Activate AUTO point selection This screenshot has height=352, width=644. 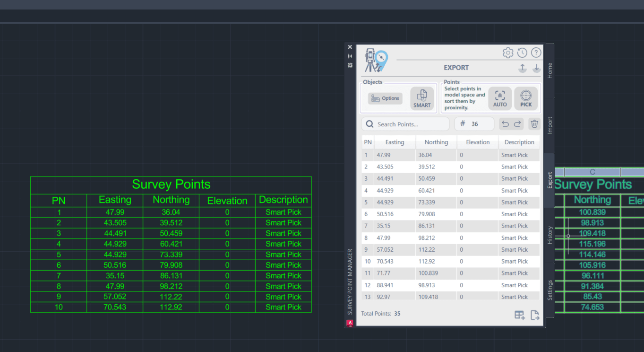tap(500, 98)
